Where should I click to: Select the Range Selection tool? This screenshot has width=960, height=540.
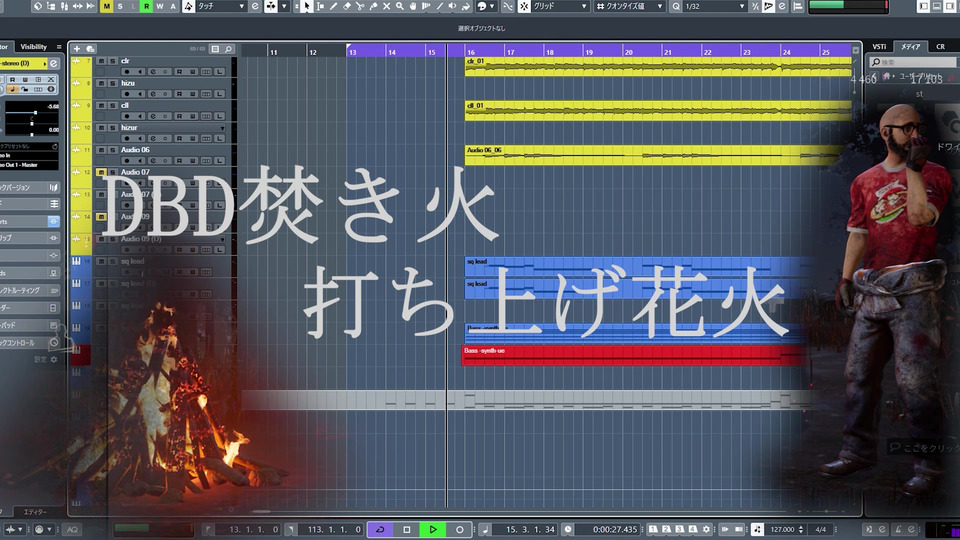point(320,6)
